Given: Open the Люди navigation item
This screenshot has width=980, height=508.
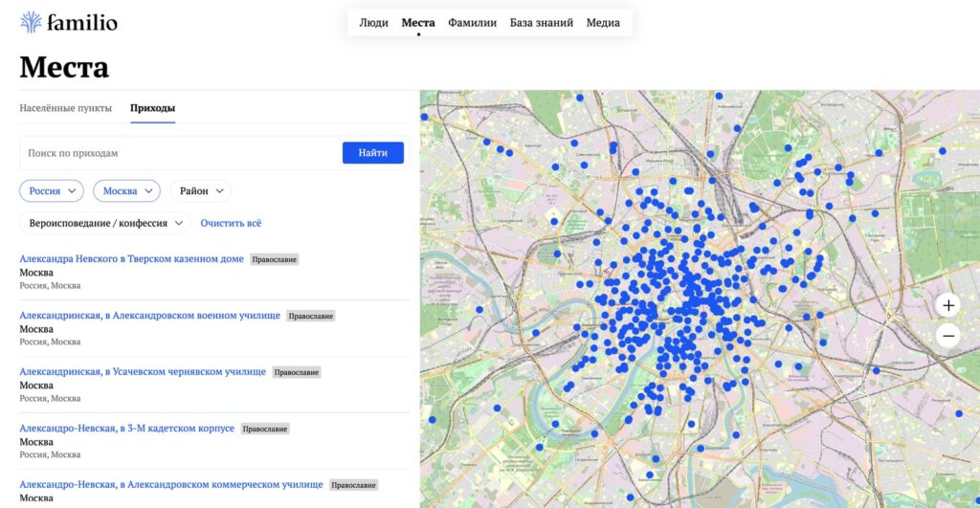Looking at the screenshot, I should [x=374, y=23].
